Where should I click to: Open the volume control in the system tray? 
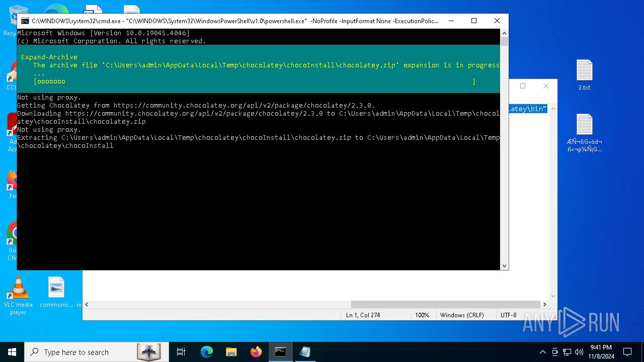coord(579,352)
